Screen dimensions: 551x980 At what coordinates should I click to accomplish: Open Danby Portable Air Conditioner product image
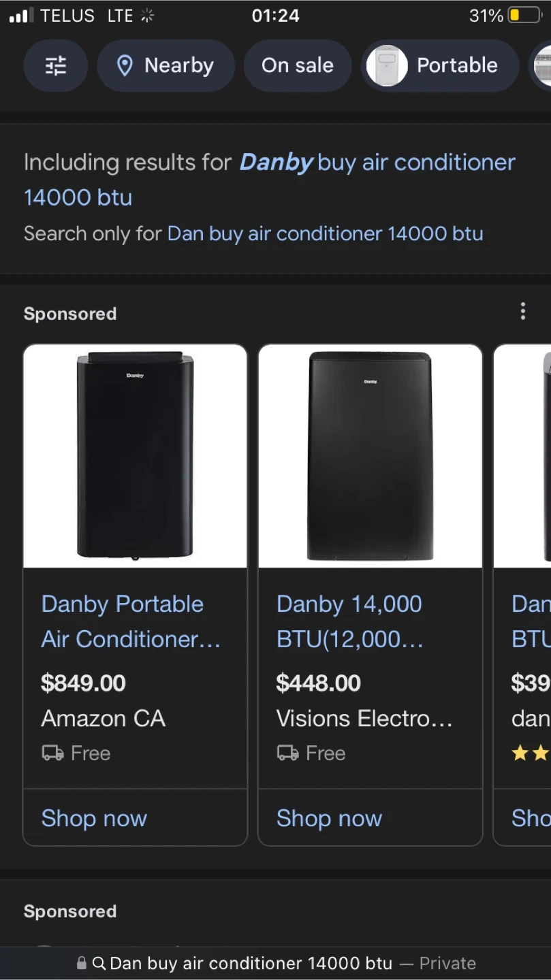[135, 456]
